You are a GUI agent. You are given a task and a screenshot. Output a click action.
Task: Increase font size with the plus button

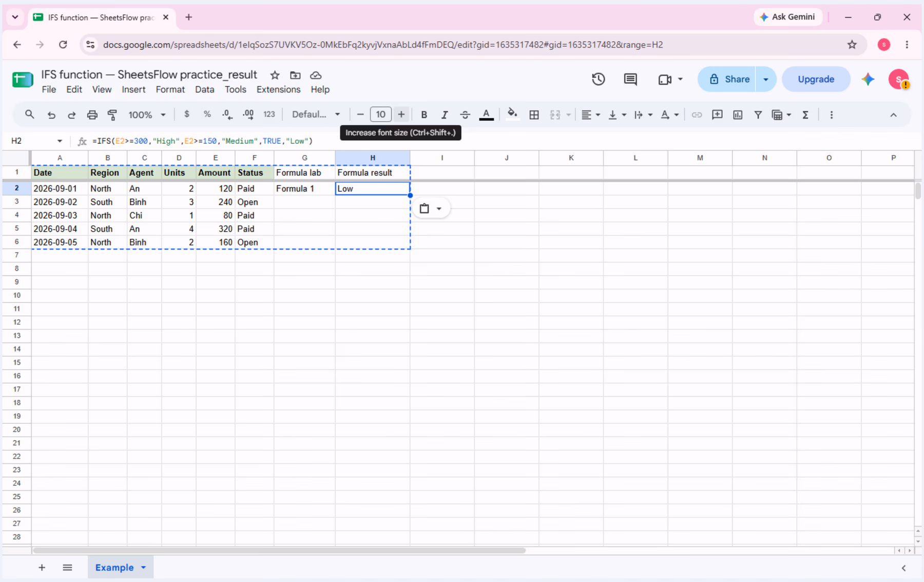[401, 115]
